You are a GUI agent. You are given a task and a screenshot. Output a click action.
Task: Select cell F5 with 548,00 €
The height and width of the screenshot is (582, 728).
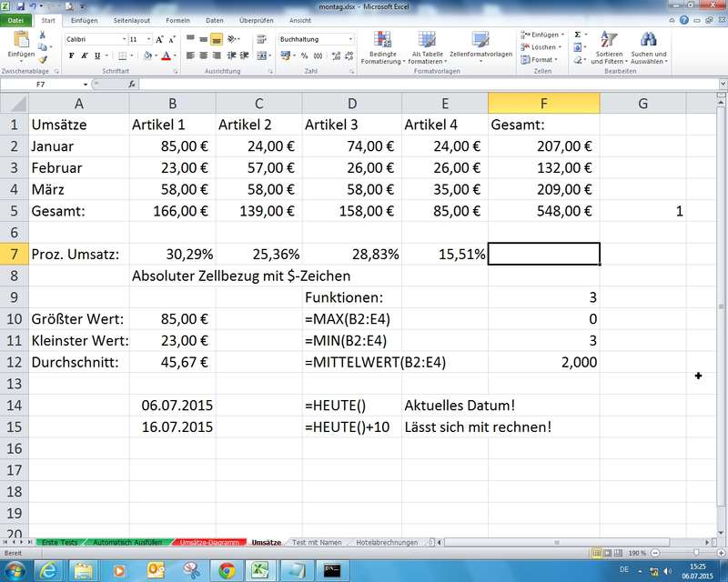click(x=543, y=211)
